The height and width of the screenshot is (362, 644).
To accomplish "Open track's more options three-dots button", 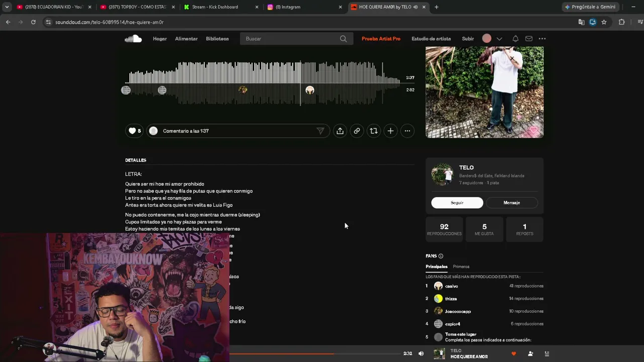I will click(408, 131).
